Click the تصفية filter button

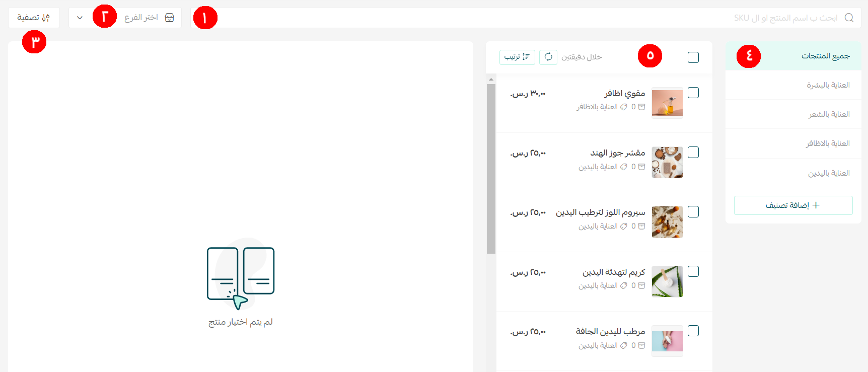[34, 18]
